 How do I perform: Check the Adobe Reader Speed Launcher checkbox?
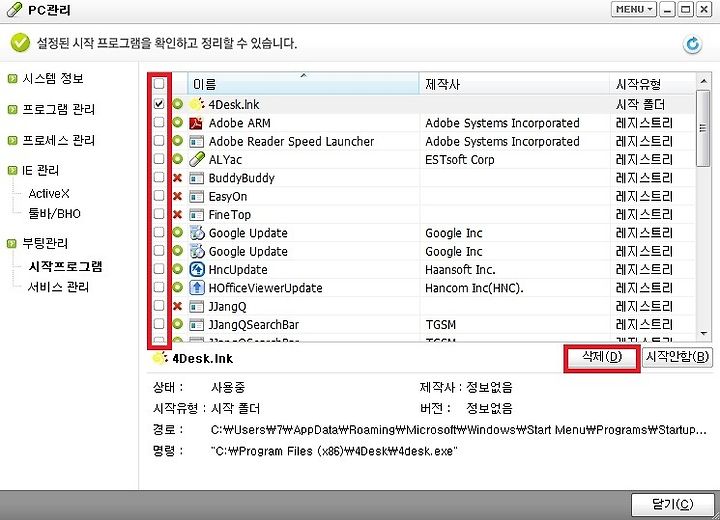click(159, 141)
